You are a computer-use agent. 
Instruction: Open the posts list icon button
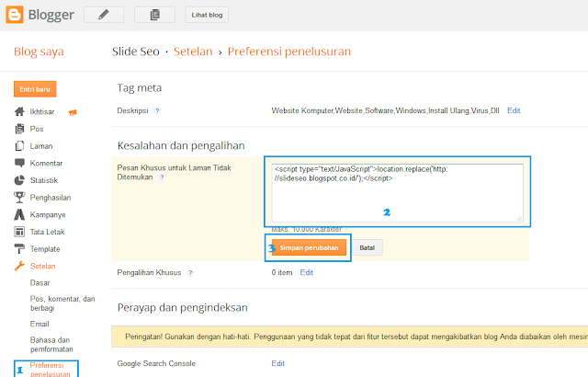pyautogui.click(x=154, y=15)
